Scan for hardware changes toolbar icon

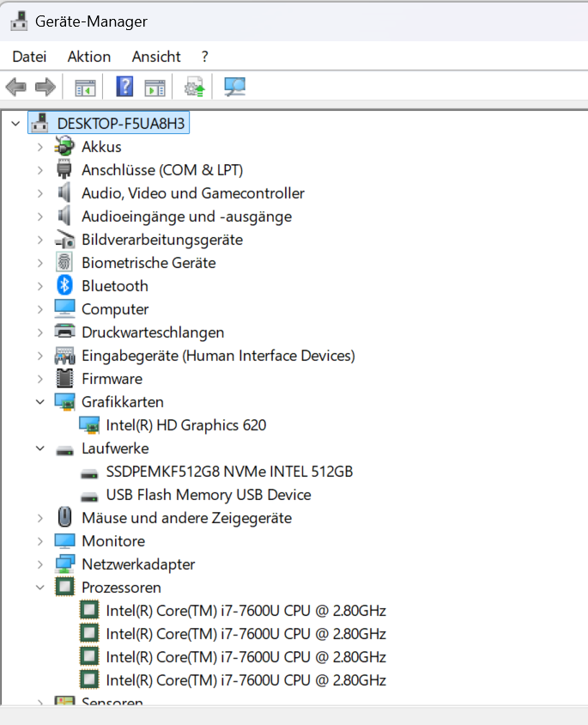(x=234, y=87)
